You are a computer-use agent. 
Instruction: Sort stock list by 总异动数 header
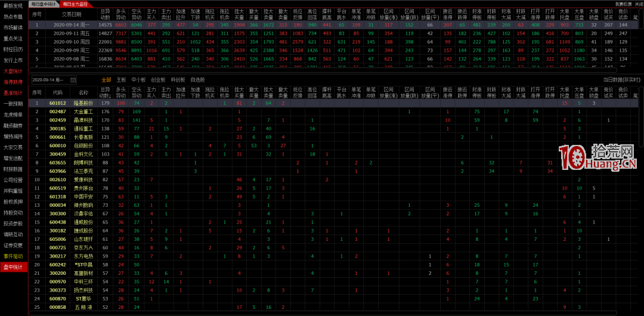(105, 92)
